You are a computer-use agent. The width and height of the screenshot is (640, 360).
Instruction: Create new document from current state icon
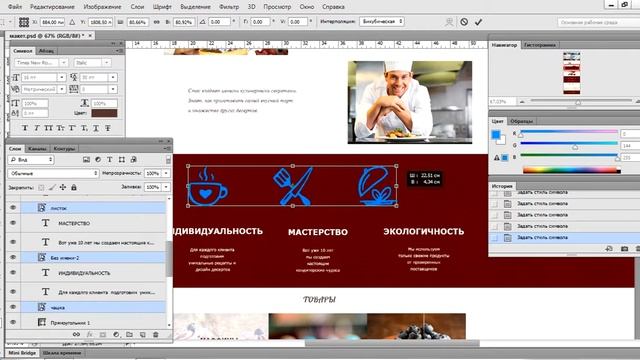click(x=609, y=249)
